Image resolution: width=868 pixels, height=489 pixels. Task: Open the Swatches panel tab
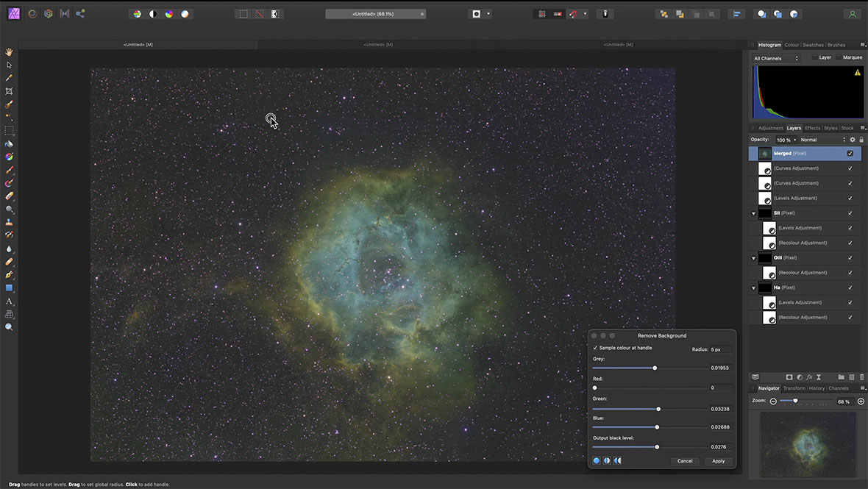point(813,45)
